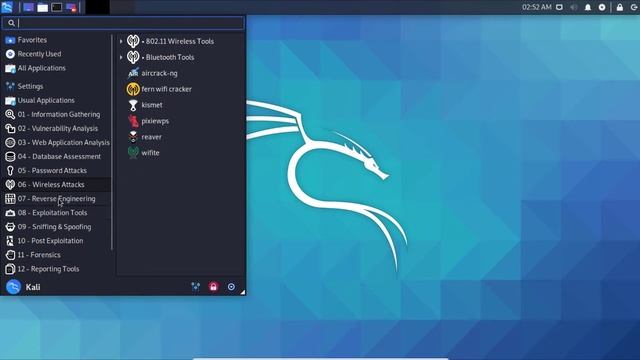Open Settings Manager icon in menu footer
640x360 pixels.
(196, 287)
